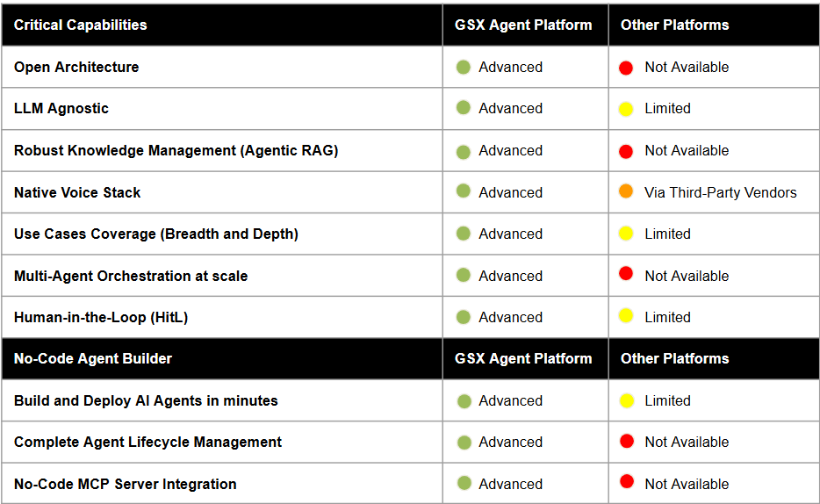Click the red dot in Open Architecture row
Image resolution: width=820 pixels, height=504 pixels.
pyautogui.click(x=626, y=68)
